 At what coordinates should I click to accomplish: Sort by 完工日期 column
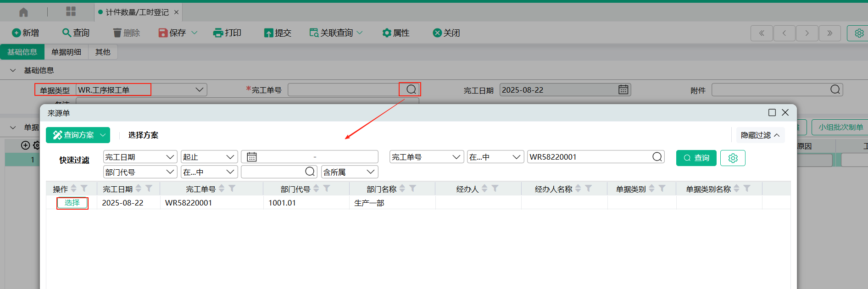(x=139, y=189)
